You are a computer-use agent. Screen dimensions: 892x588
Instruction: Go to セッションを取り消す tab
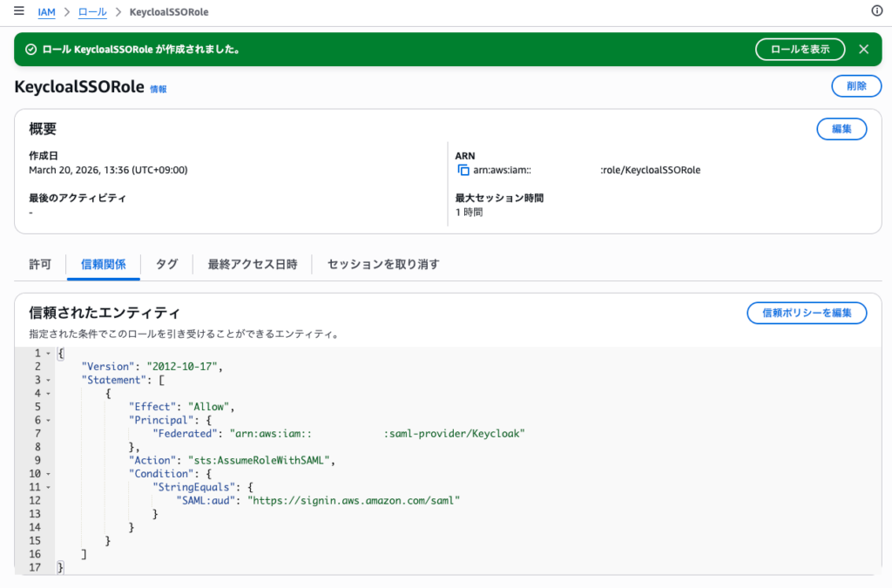[x=383, y=264]
